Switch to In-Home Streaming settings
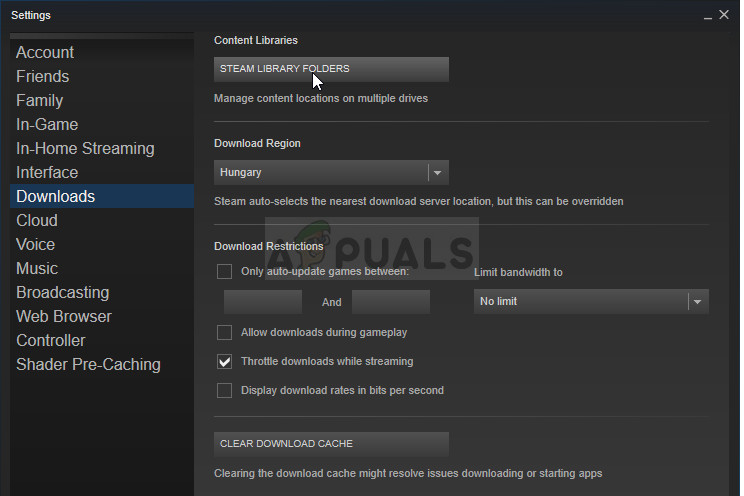Viewport: 744px width, 496px height. 85,148
